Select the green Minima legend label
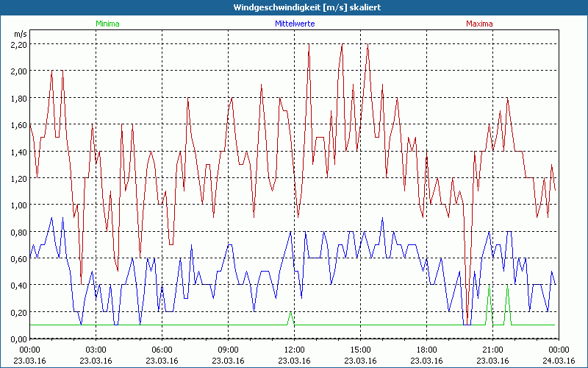The width and height of the screenshot is (588, 368). coord(107,24)
